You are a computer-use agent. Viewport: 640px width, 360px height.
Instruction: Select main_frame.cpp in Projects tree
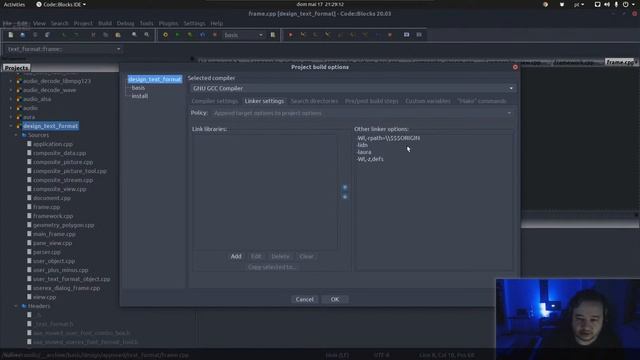pos(54,234)
